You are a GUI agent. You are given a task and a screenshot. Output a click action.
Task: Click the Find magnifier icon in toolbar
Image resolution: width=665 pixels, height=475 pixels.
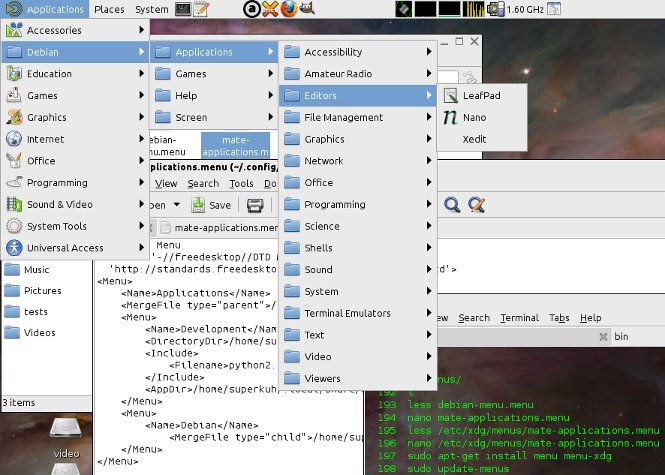pos(452,205)
